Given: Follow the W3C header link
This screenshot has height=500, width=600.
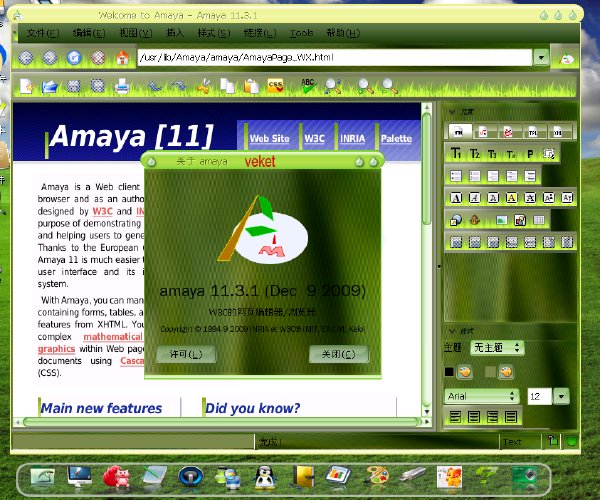Looking at the screenshot, I should pos(314,138).
